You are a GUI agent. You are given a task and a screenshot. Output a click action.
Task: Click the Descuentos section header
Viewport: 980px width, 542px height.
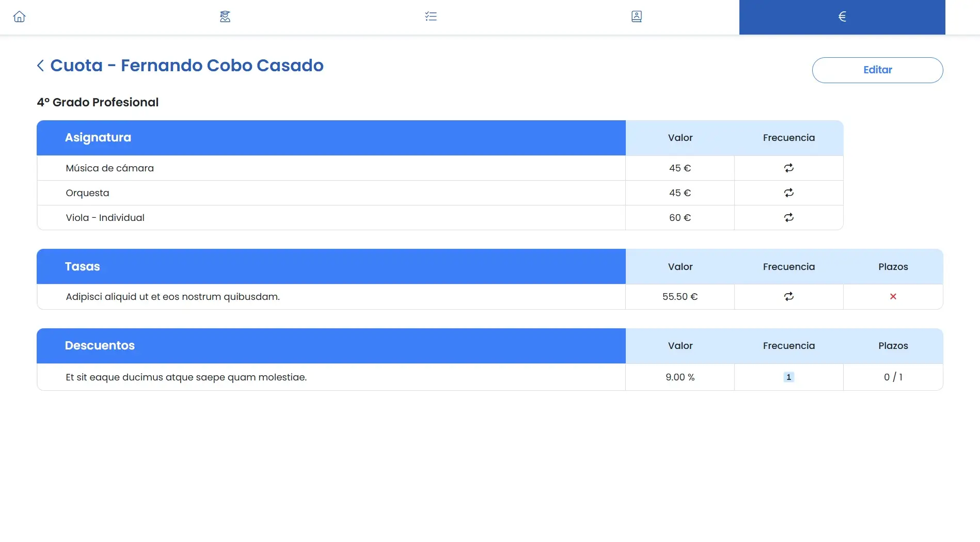(x=100, y=346)
